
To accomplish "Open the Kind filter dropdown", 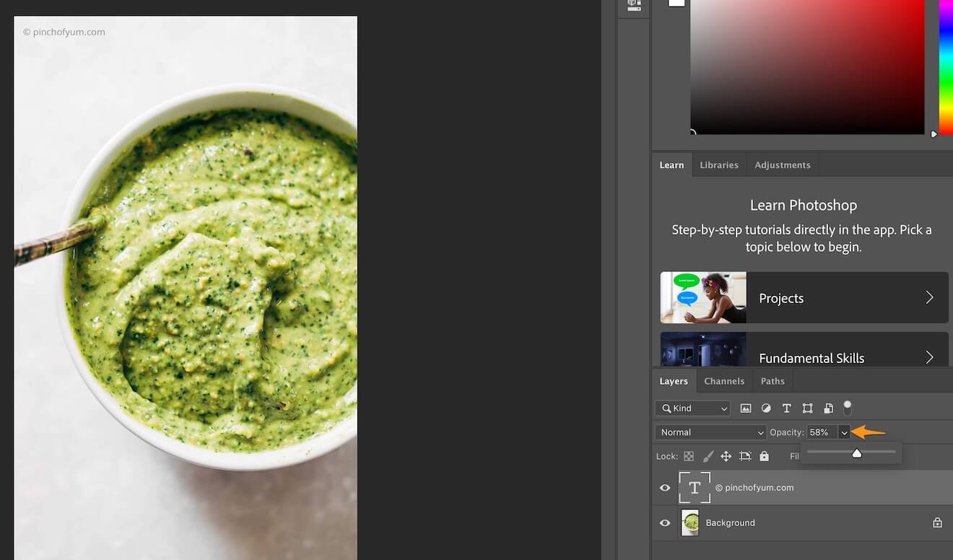I will (692, 408).
